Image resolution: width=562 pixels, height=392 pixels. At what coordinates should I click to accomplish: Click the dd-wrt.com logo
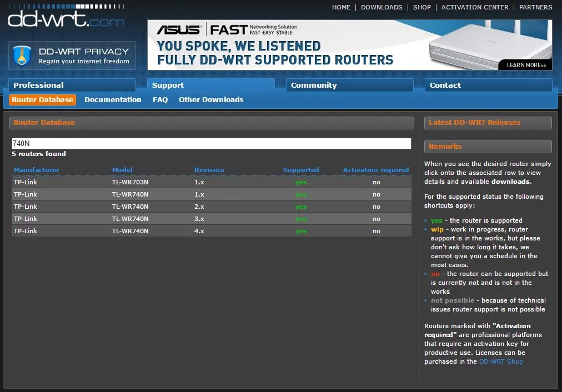pos(66,16)
